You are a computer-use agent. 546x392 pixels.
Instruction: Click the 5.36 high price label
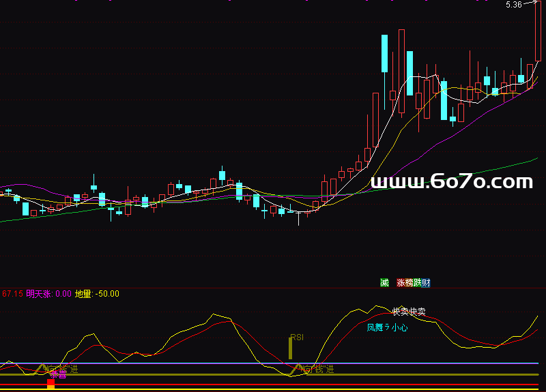coord(514,5)
